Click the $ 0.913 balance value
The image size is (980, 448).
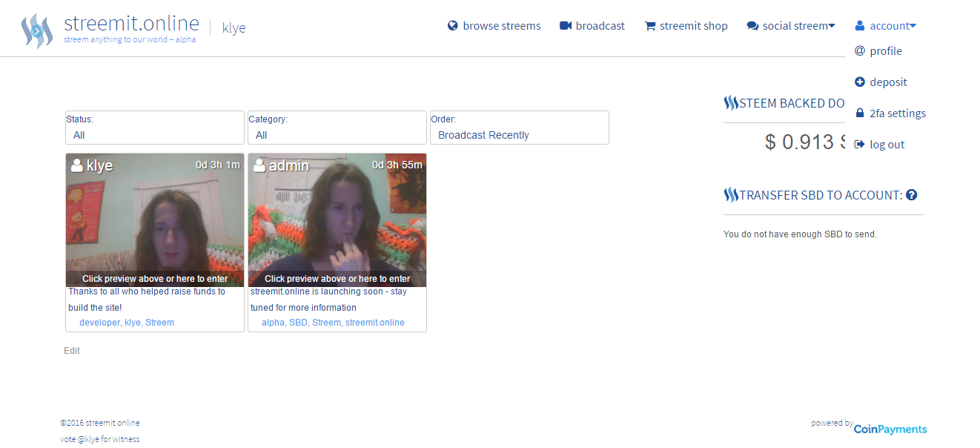805,142
